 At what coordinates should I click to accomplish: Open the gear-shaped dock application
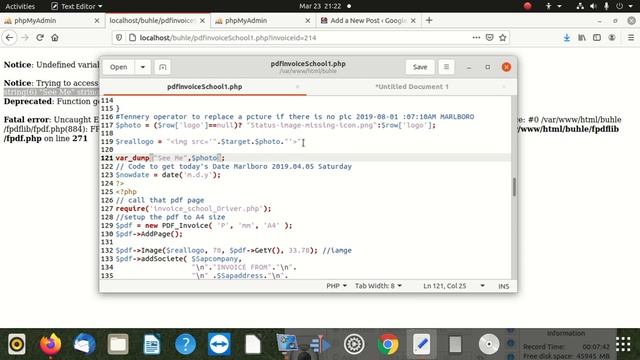tap(354, 344)
